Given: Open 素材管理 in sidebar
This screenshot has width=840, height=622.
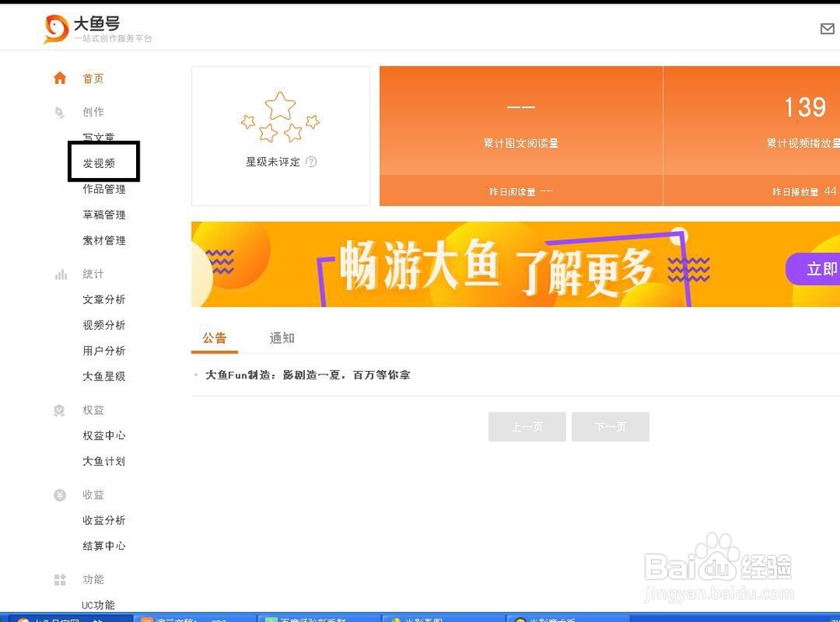Looking at the screenshot, I should coord(104,240).
